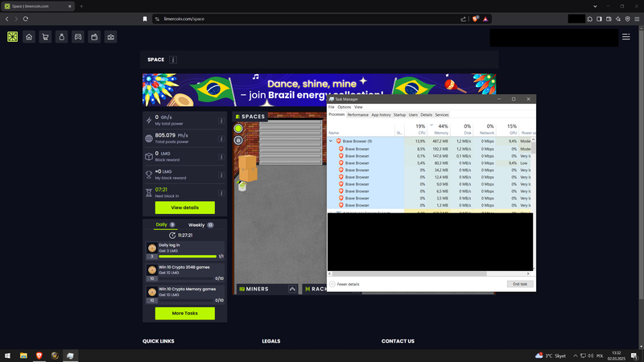Open Windows Start menu

(7, 356)
